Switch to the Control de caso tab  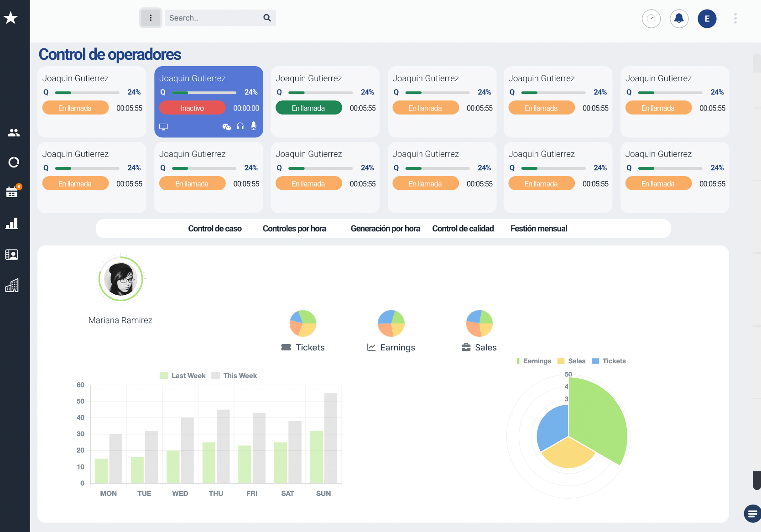point(215,229)
